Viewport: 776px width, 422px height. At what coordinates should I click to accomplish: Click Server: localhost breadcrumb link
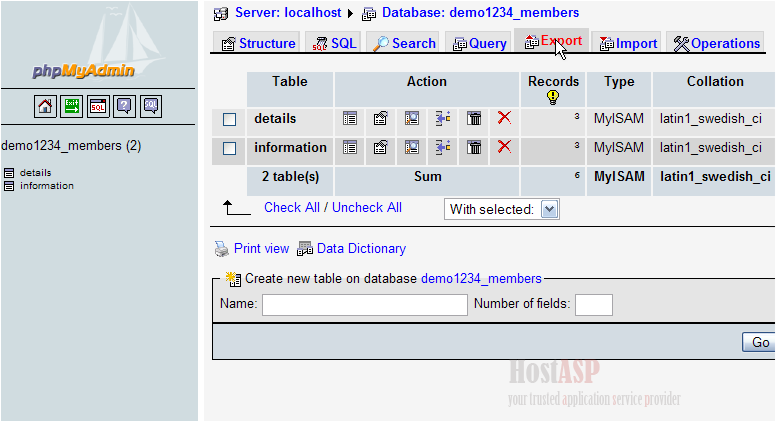point(288,13)
